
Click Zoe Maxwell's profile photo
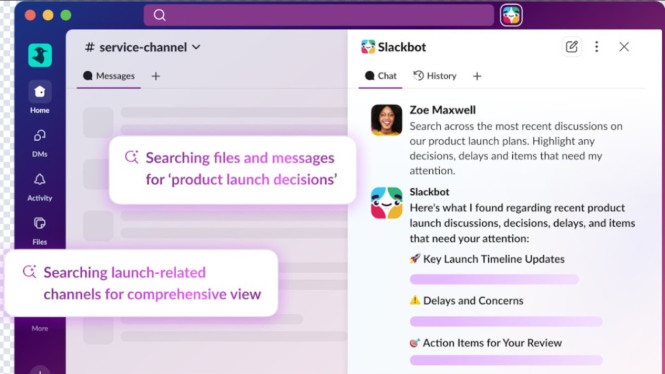[386, 120]
